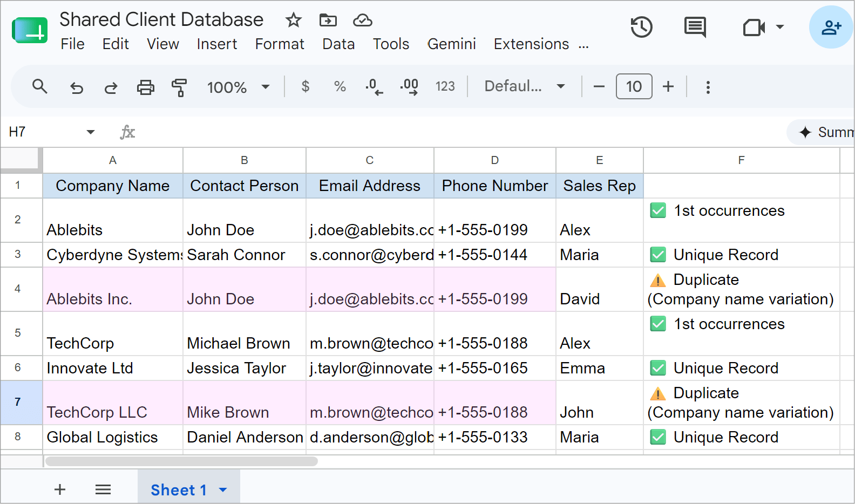This screenshot has height=504, width=855.
Task: Click the fx formula icon
Action: click(x=127, y=132)
